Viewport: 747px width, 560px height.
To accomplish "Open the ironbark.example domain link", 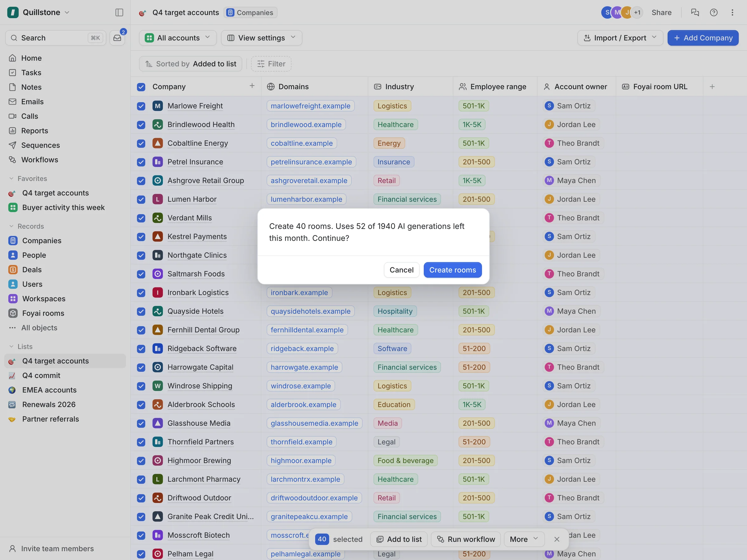I will [x=299, y=292].
